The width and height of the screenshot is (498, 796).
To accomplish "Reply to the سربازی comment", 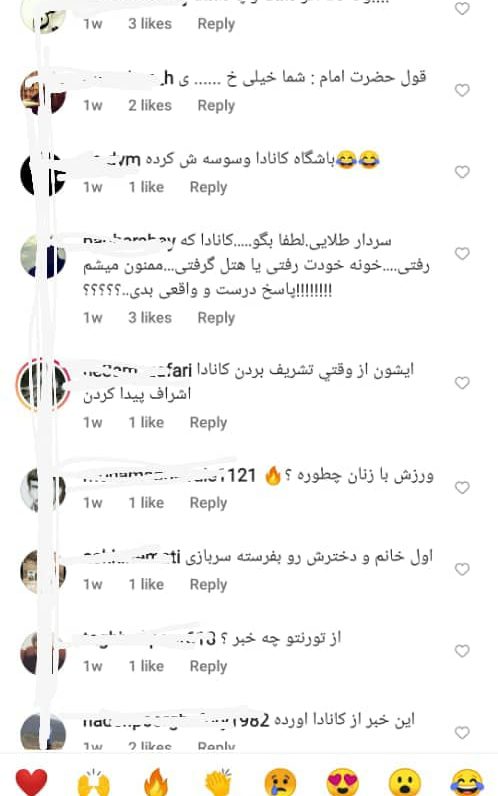I will (x=208, y=584).
